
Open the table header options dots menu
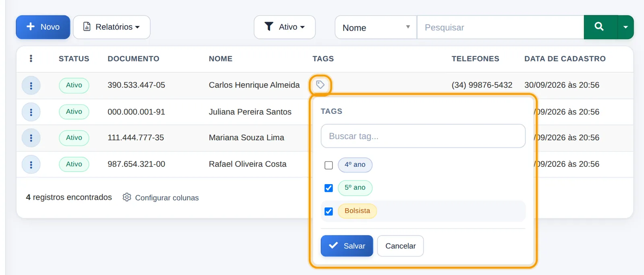point(31,59)
